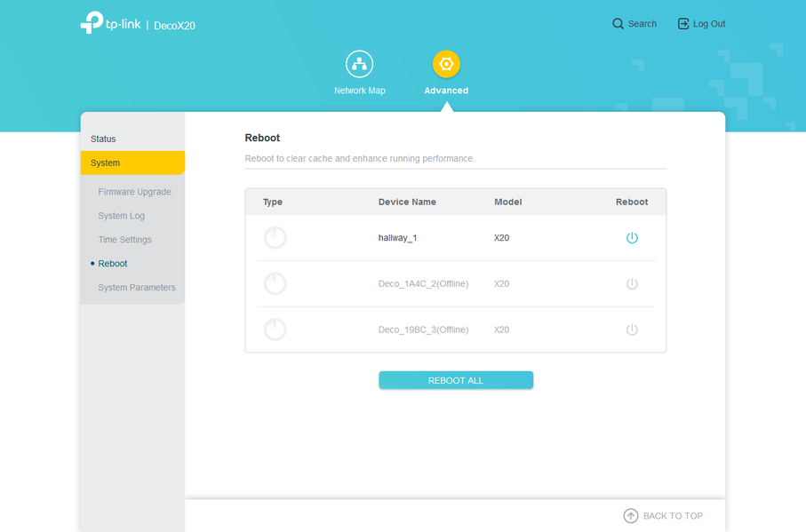Click the Model column header
The width and height of the screenshot is (806, 532).
[508, 202]
